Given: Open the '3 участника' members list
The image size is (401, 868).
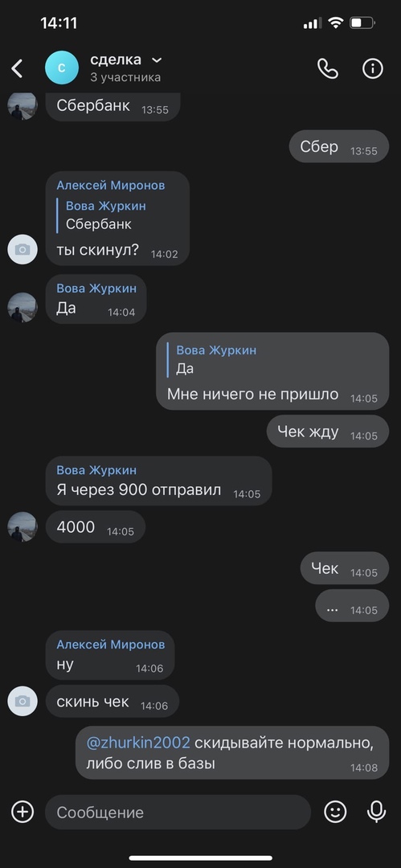Looking at the screenshot, I should (125, 77).
